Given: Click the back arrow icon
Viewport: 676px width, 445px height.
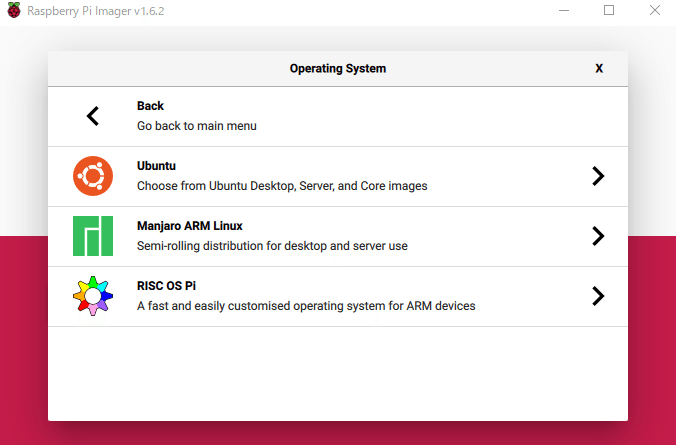Looking at the screenshot, I should coord(93,116).
